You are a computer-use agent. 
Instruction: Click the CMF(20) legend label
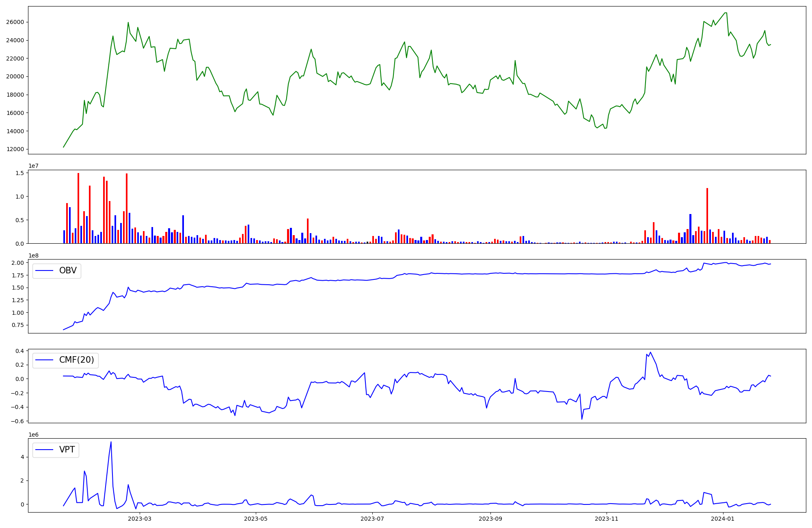pos(76,360)
